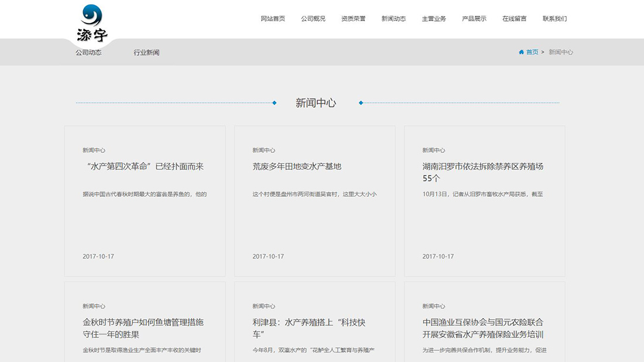This screenshot has height=362, width=644.
Task: Select 新闻动态 in the navigation bar
Action: tap(392, 18)
